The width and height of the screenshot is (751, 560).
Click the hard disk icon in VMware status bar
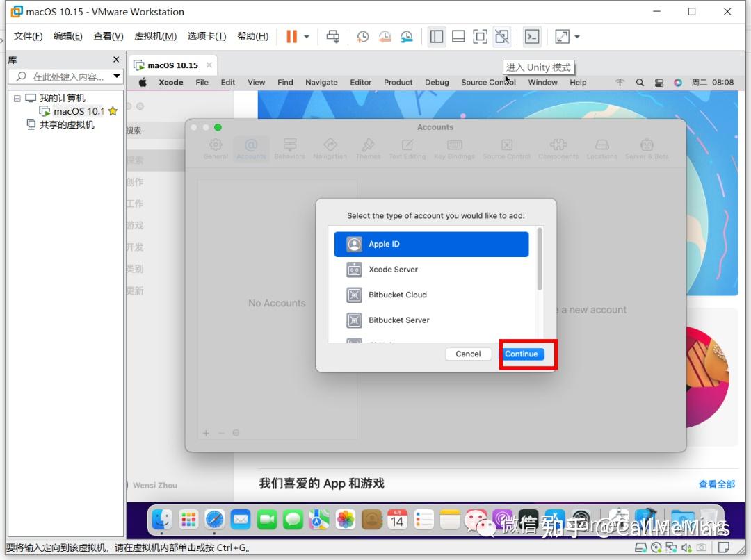tap(641, 547)
